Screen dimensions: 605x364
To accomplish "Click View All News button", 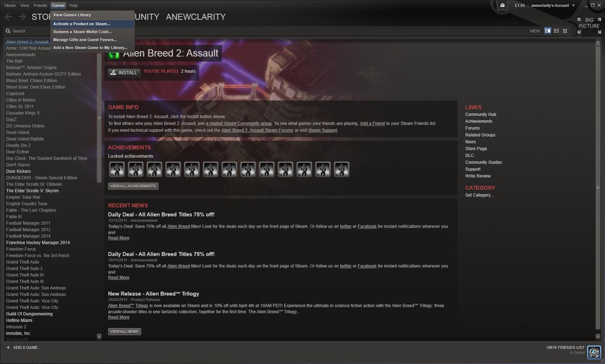I will click(x=124, y=332).
